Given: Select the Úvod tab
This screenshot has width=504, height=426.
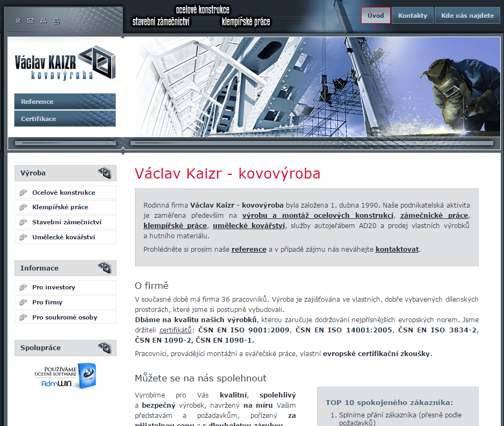Looking at the screenshot, I should [376, 16].
